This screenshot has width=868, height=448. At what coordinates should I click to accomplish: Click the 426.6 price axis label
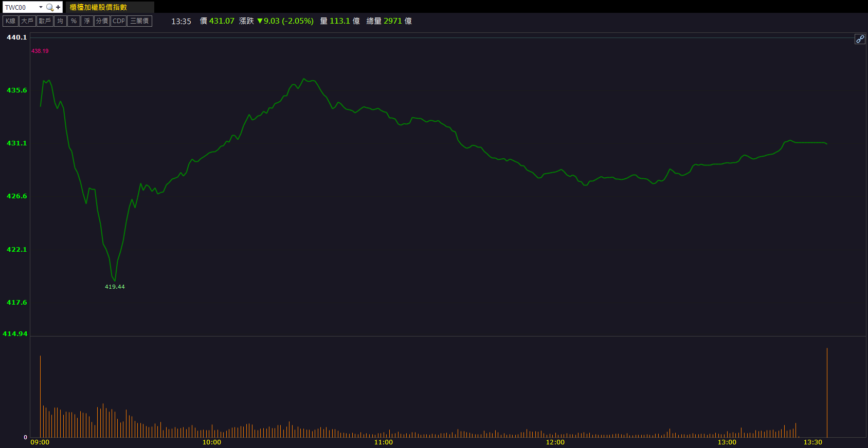[16, 196]
